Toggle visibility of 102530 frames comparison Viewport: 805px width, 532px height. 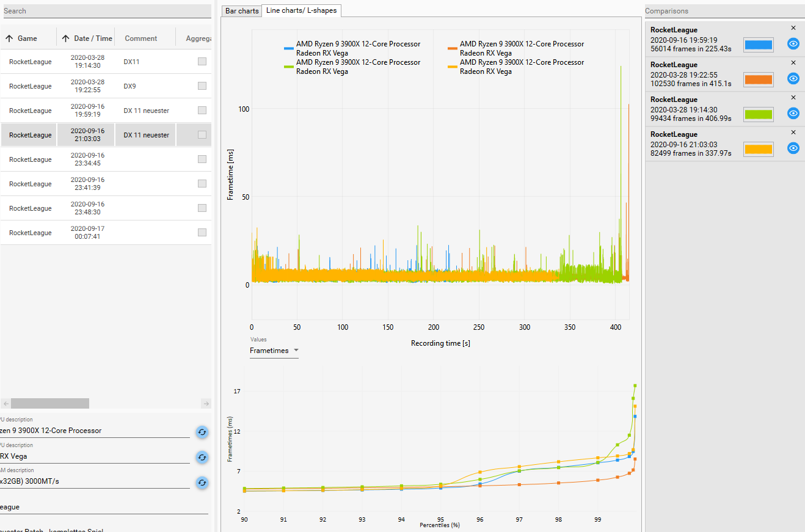tap(793, 79)
